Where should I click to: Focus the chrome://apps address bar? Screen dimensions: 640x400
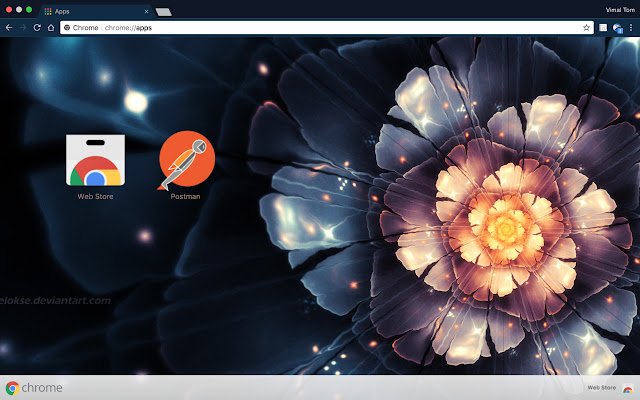pyautogui.click(x=327, y=28)
